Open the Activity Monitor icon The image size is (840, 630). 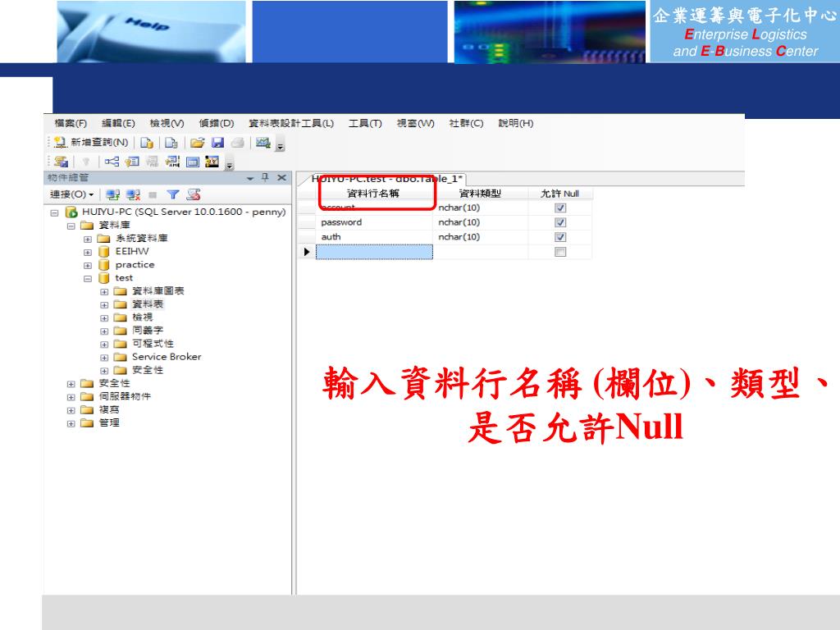tap(262, 143)
